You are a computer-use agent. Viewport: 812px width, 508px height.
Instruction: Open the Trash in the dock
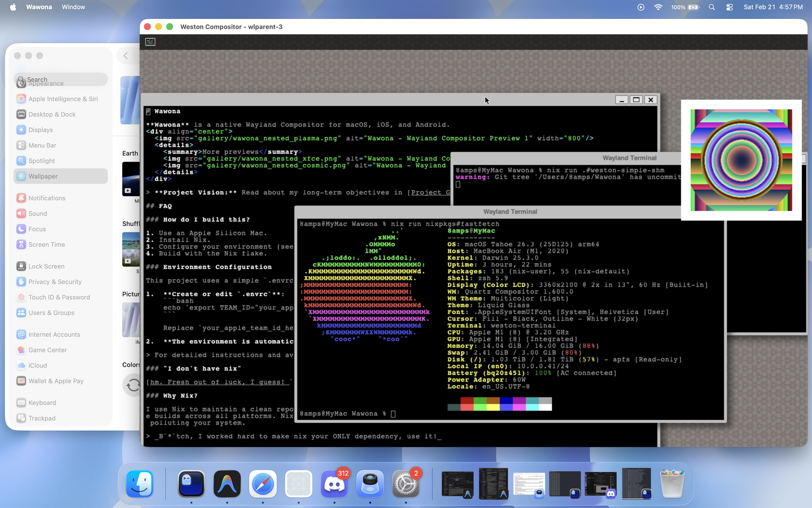(672, 484)
